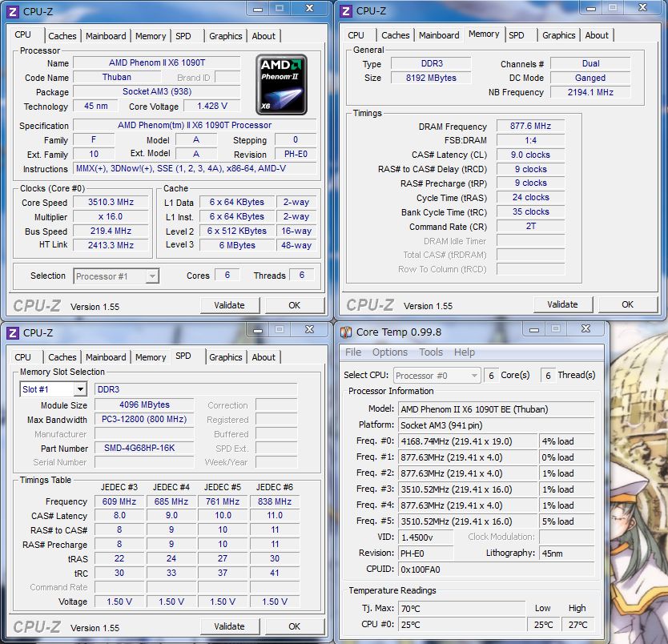Open the File menu in Core Temp

click(x=353, y=352)
